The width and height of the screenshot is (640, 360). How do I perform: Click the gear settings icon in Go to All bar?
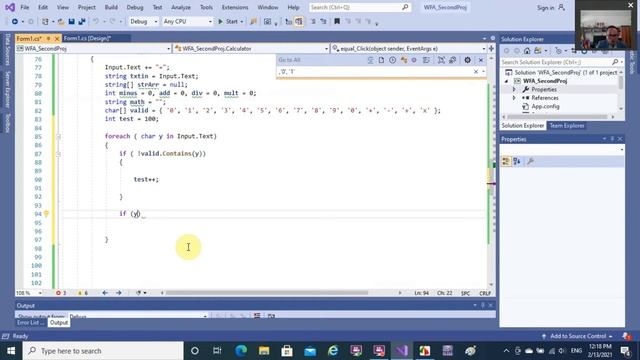pos(467,60)
